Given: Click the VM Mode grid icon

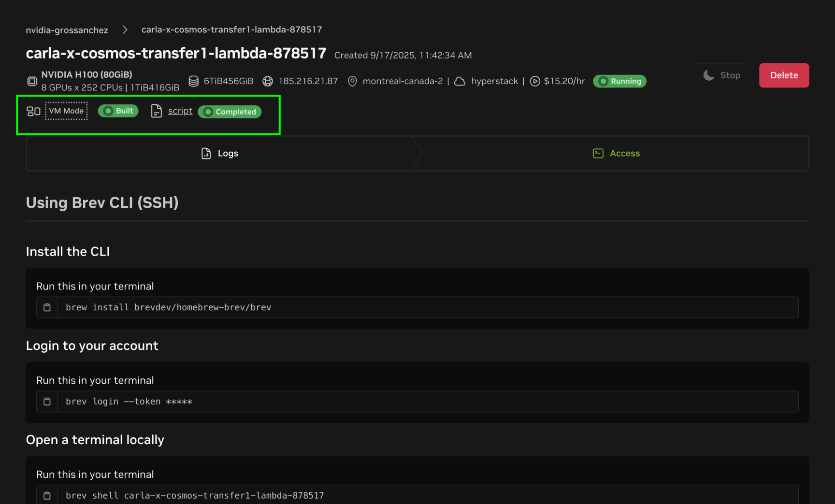Looking at the screenshot, I should click(33, 111).
